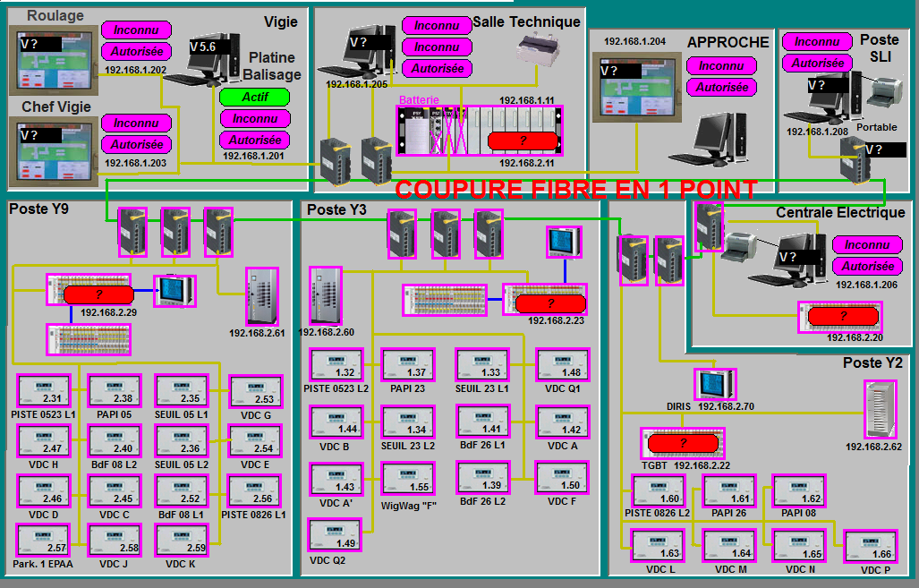
Task: Open the DIRIS meter in Poste Y2
Action: (x=715, y=384)
